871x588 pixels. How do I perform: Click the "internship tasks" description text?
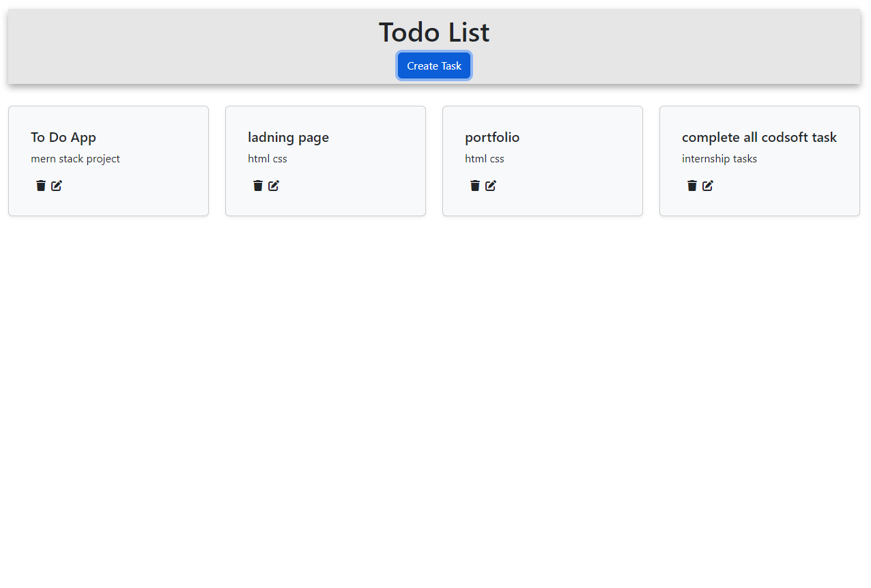719,158
